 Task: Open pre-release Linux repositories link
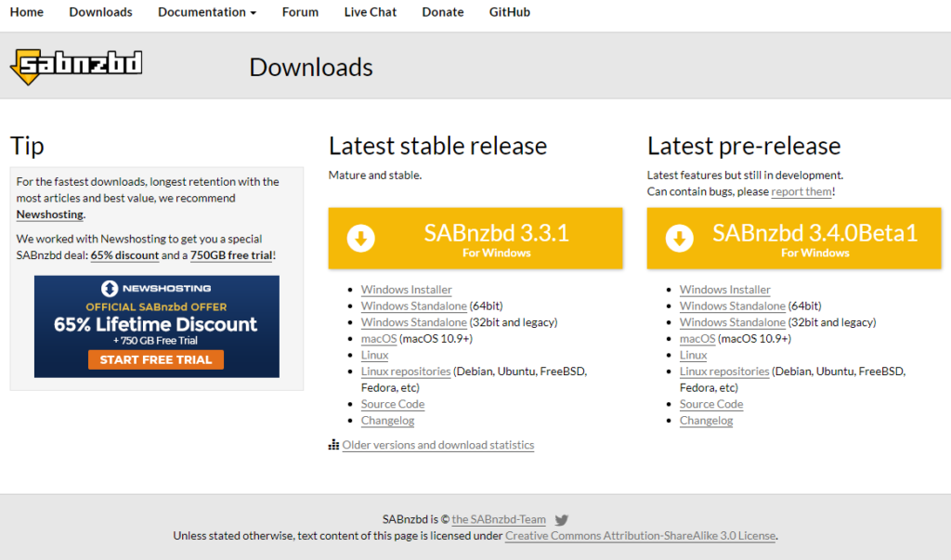point(724,371)
